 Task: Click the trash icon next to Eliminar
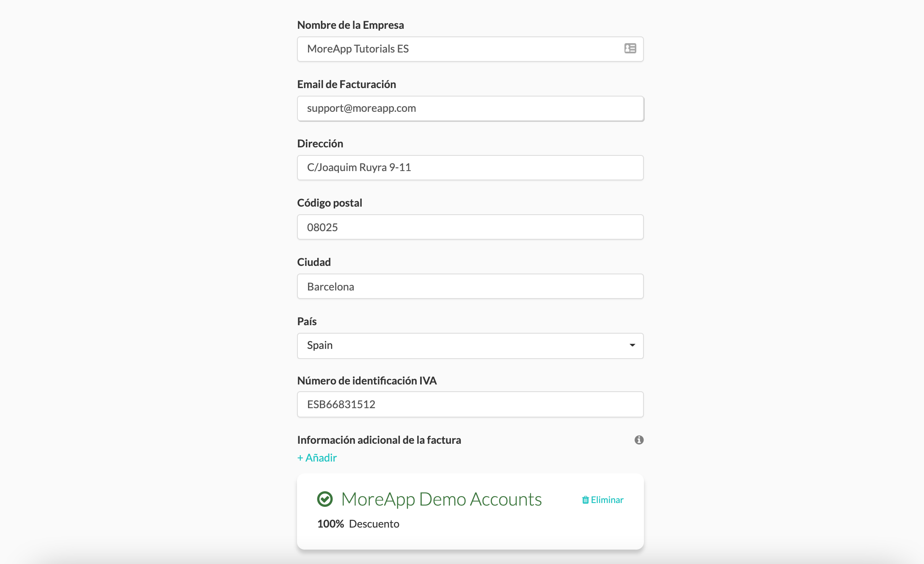585,500
